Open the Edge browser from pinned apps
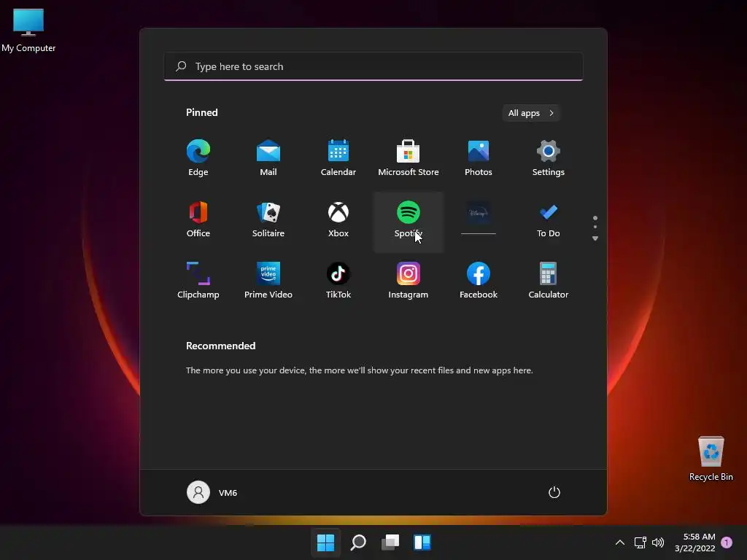747x560 pixels. pos(198,158)
